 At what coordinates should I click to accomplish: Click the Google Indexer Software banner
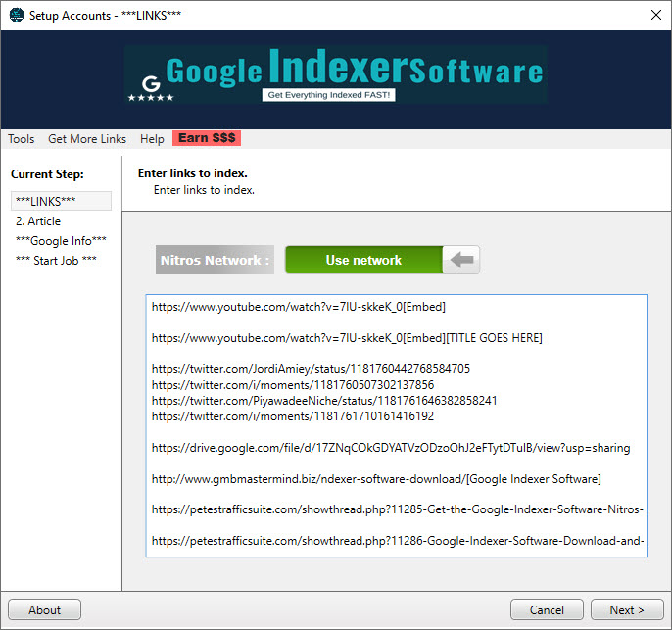[x=336, y=74]
